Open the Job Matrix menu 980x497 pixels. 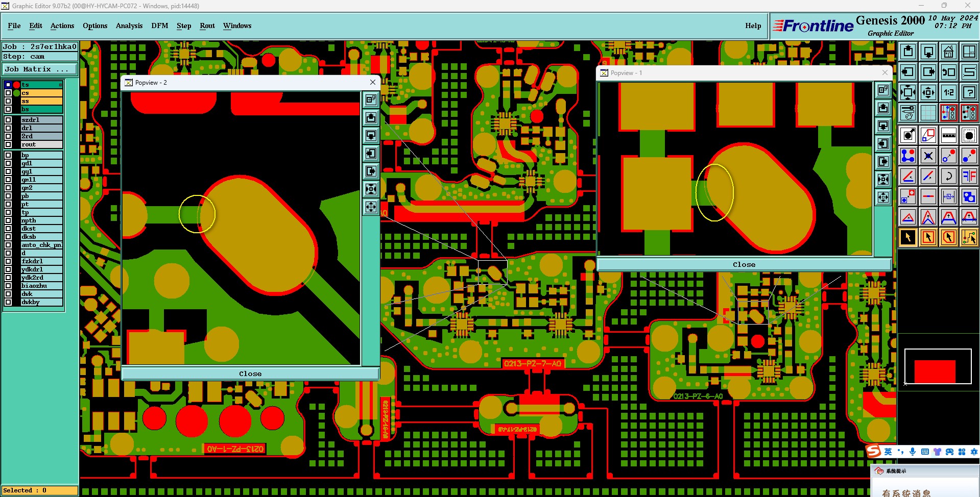pyautogui.click(x=40, y=69)
